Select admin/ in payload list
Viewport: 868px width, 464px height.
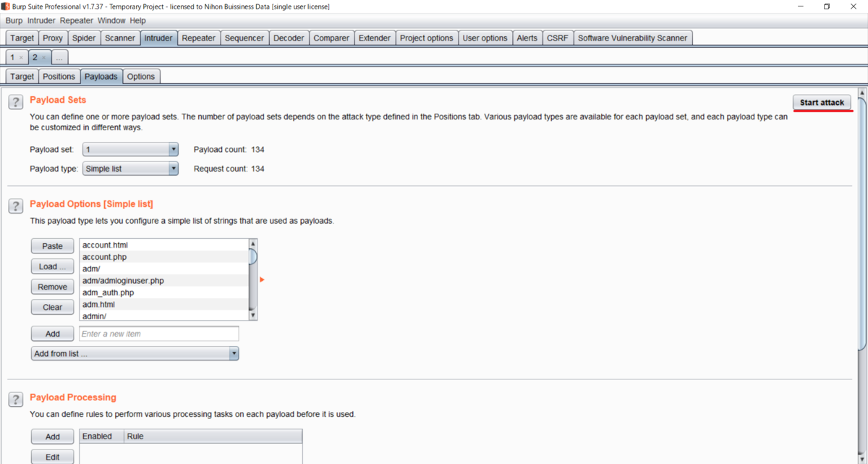[x=163, y=316]
